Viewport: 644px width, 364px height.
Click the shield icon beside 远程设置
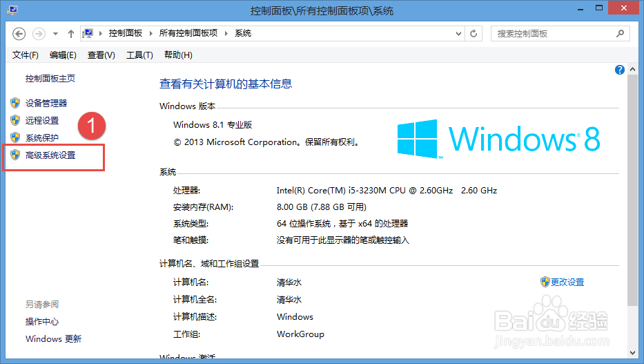pyautogui.click(x=15, y=120)
